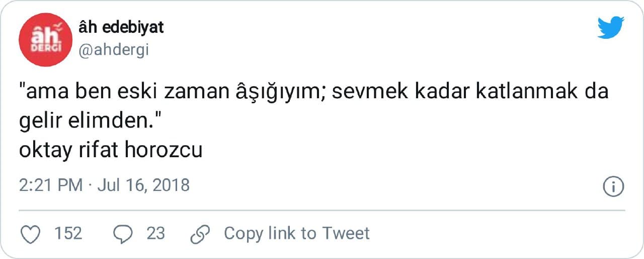Like the tweet with the heart icon
644x259 pixels.
coord(32,233)
